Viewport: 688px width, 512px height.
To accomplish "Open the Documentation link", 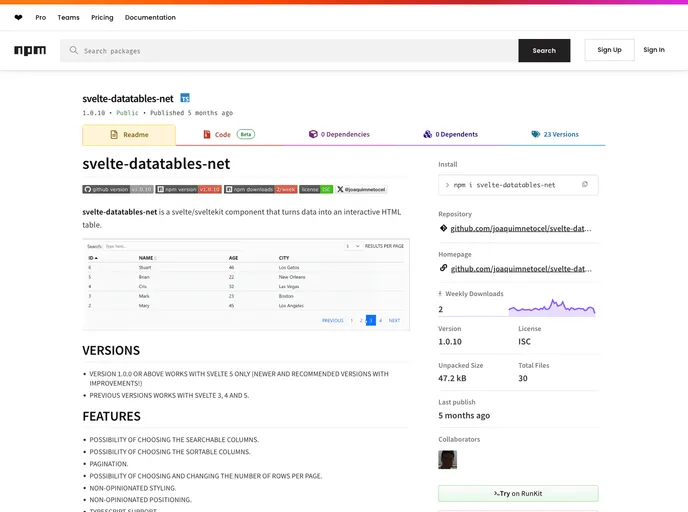I will point(150,18).
